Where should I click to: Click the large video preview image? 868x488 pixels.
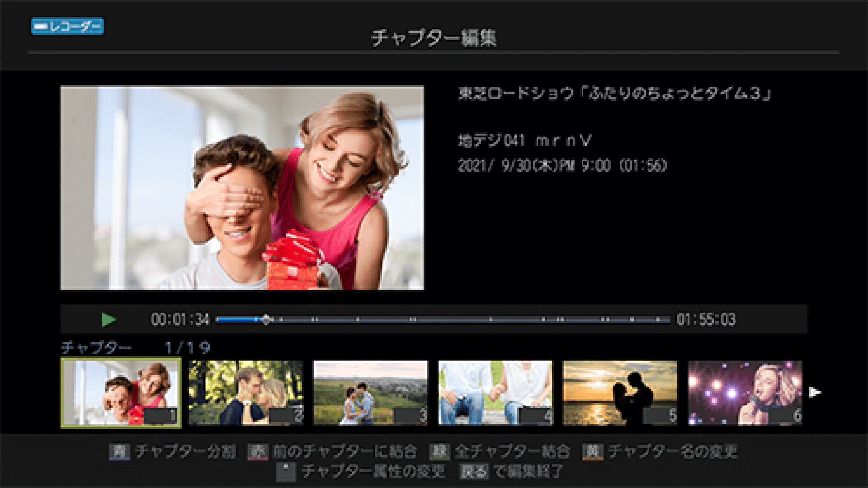pos(242,188)
